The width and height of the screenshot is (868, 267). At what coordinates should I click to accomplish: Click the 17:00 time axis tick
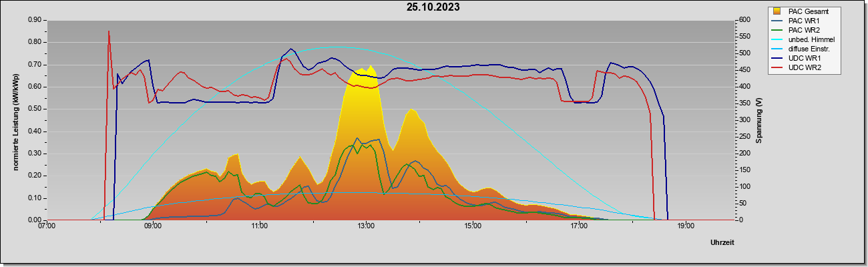[580, 226]
